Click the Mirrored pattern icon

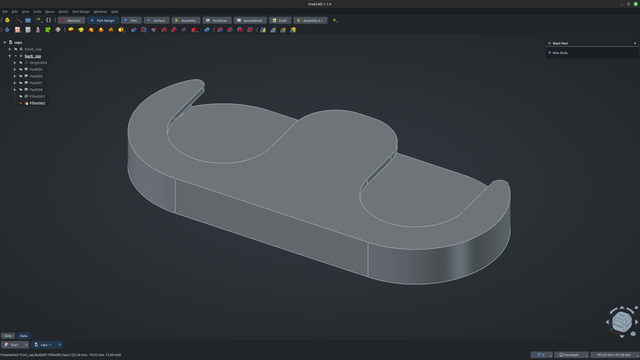pyautogui.click(x=263, y=30)
